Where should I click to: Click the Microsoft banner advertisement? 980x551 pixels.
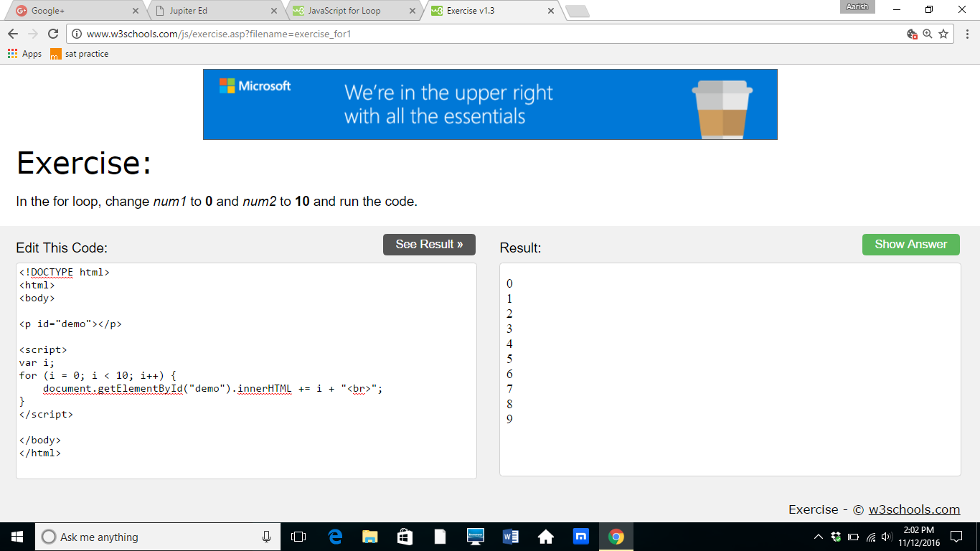coord(490,104)
